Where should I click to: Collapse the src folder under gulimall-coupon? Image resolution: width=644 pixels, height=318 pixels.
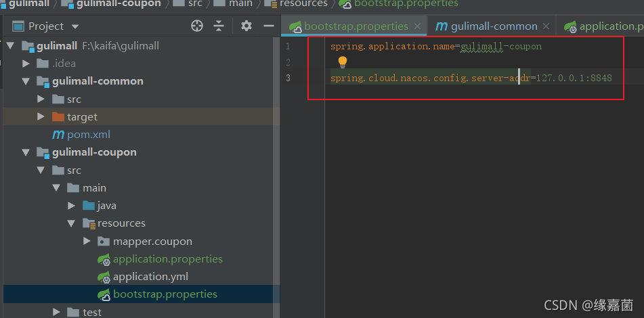[41, 170]
